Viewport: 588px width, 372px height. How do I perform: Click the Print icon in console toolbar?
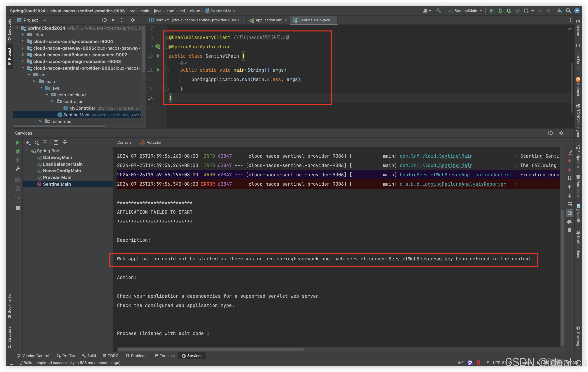tap(569, 222)
